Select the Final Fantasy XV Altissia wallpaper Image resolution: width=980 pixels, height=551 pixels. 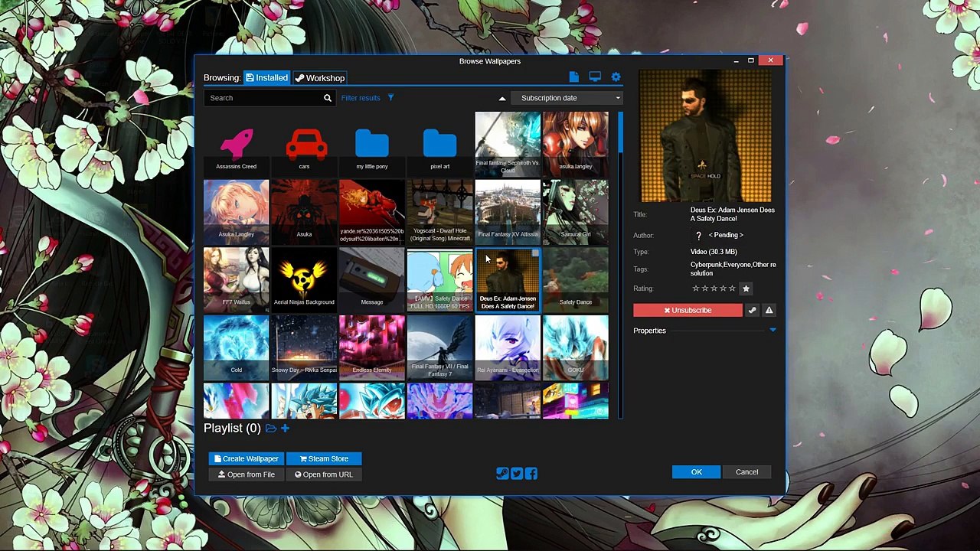tap(508, 212)
